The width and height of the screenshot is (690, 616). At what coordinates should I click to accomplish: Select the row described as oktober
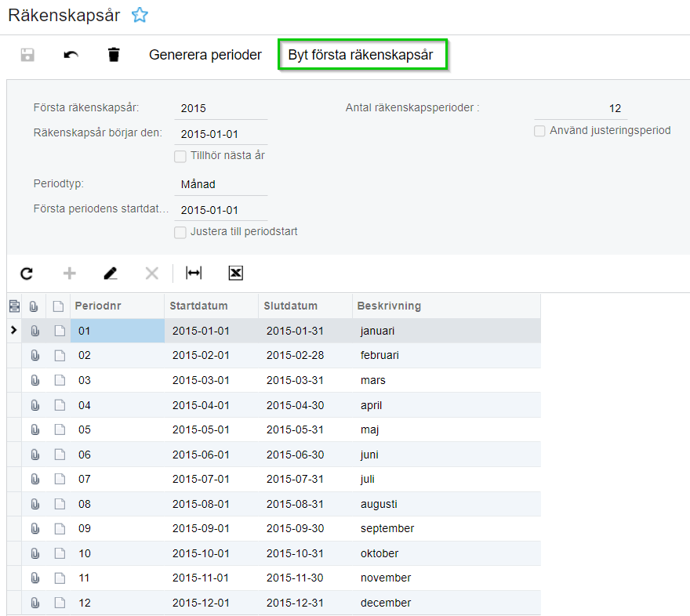click(274, 553)
